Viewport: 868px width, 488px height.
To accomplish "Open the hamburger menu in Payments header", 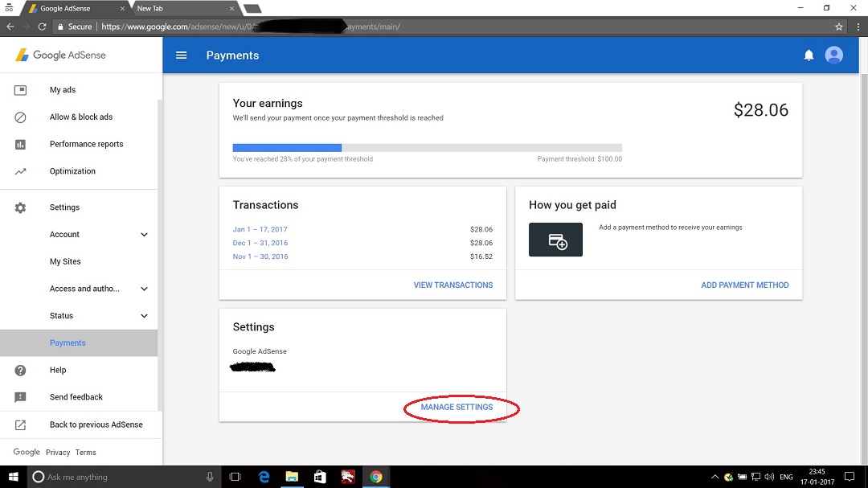I will (x=181, y=55).
